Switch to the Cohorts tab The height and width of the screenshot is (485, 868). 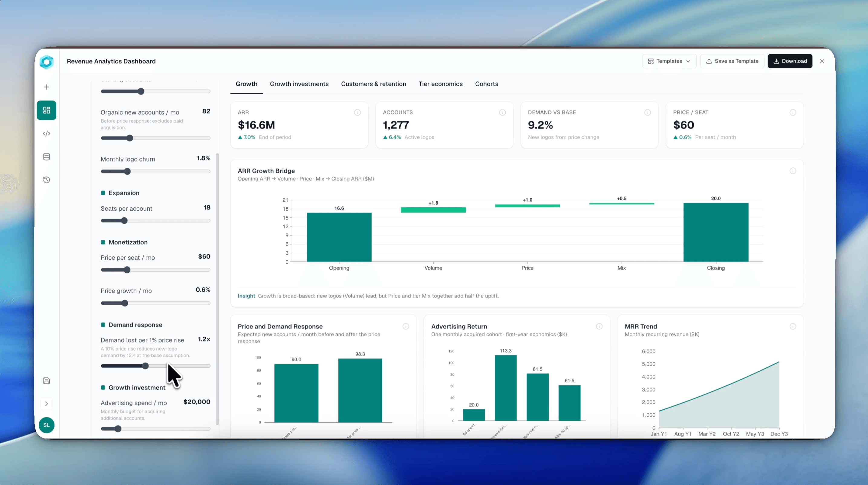click(x=487, y=84)
